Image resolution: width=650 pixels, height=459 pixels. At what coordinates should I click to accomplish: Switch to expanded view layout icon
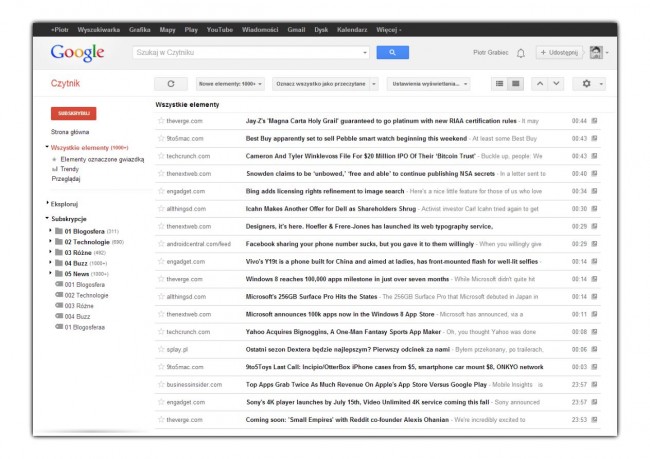[515, 84]
